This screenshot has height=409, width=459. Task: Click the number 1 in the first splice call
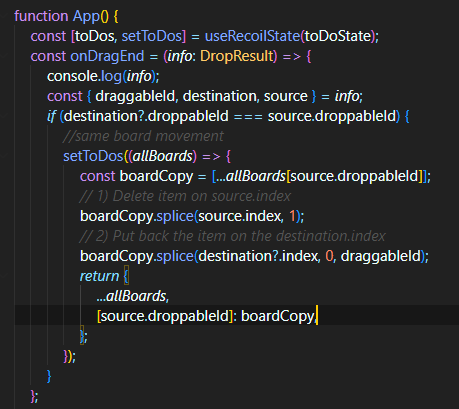(x=292, y=216)
